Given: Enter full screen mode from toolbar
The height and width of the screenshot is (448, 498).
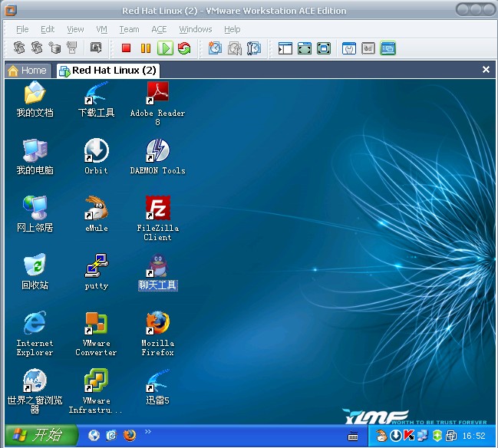Looking at the screenshot, I should pos(305,48).
